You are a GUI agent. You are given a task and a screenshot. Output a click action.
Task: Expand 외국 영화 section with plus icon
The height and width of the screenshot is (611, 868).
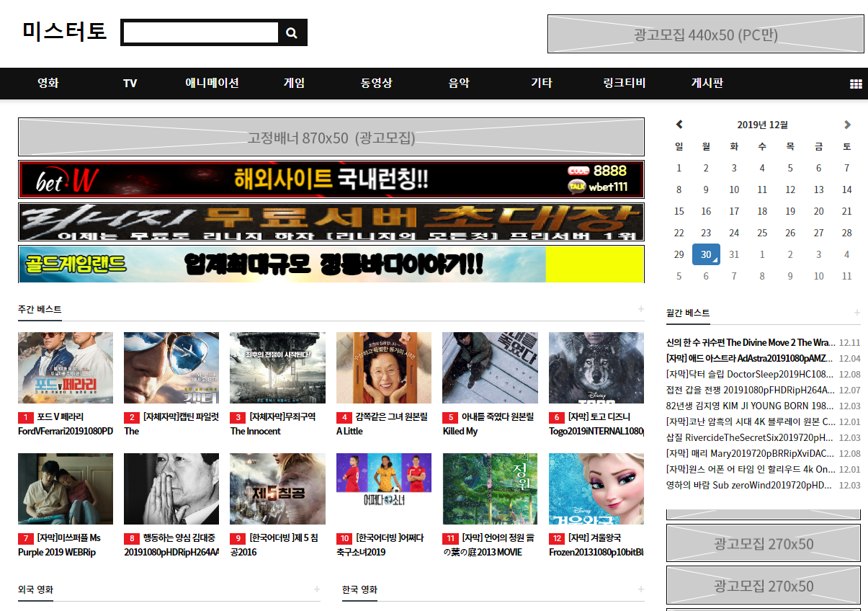click(x=316, y=589)
